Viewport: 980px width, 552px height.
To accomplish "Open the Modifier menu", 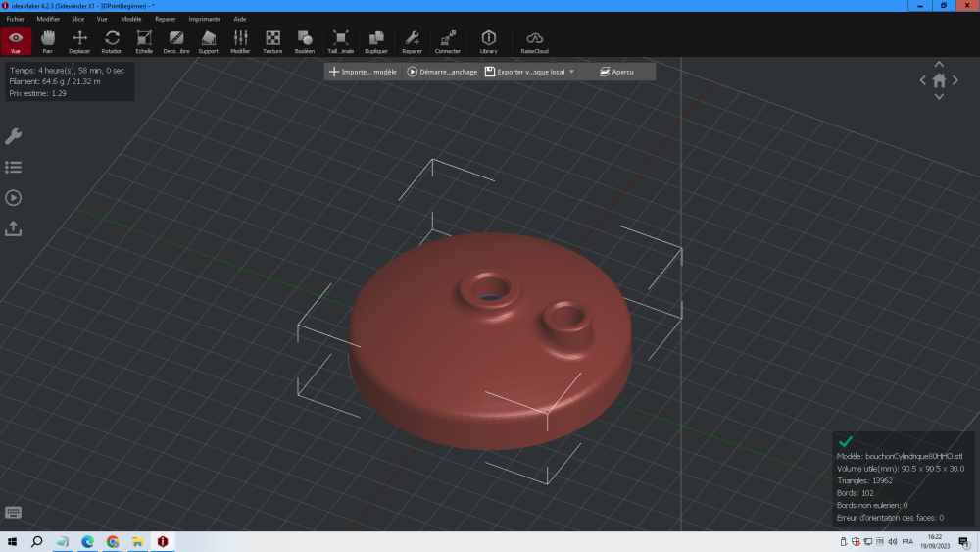I will coord(48,19).
